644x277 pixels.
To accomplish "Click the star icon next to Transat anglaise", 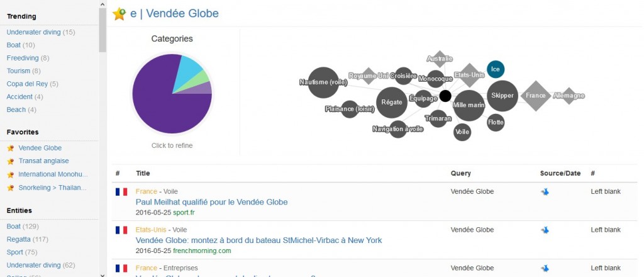I will 10,162.
